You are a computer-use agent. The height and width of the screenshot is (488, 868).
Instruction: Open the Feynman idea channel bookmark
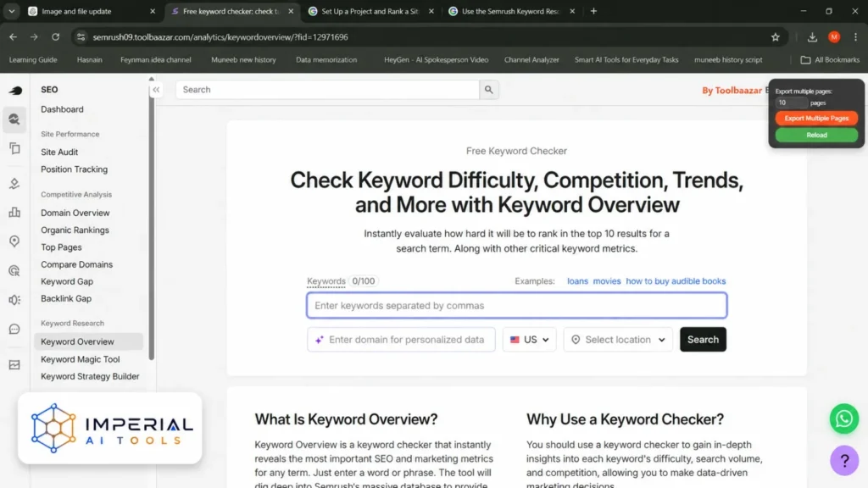156,60
